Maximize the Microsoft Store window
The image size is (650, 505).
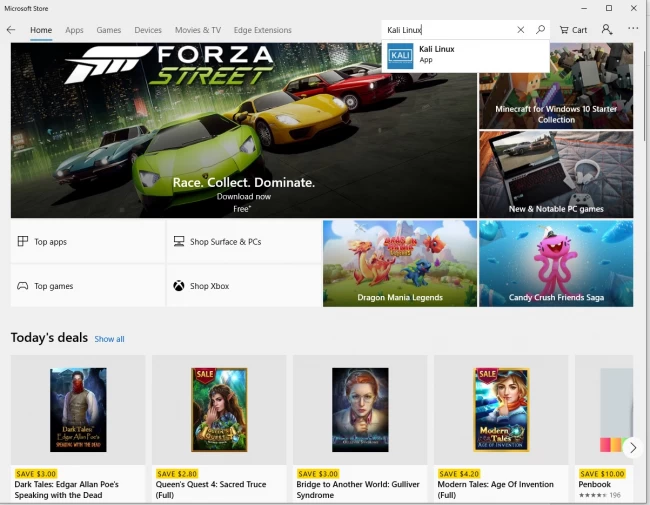pos(609,8)
